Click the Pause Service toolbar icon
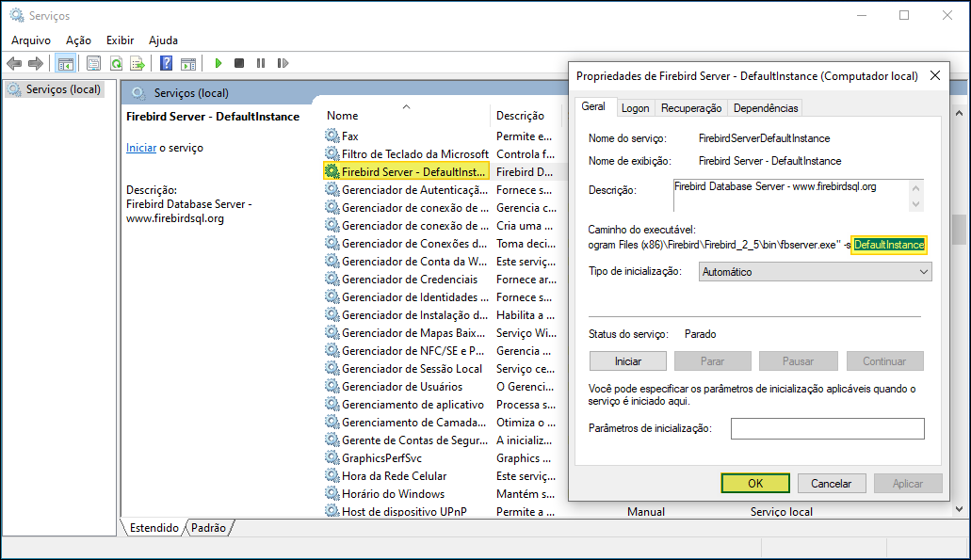Image resolution: width=971 pixels, height=560 pixels. pos(261,63)
